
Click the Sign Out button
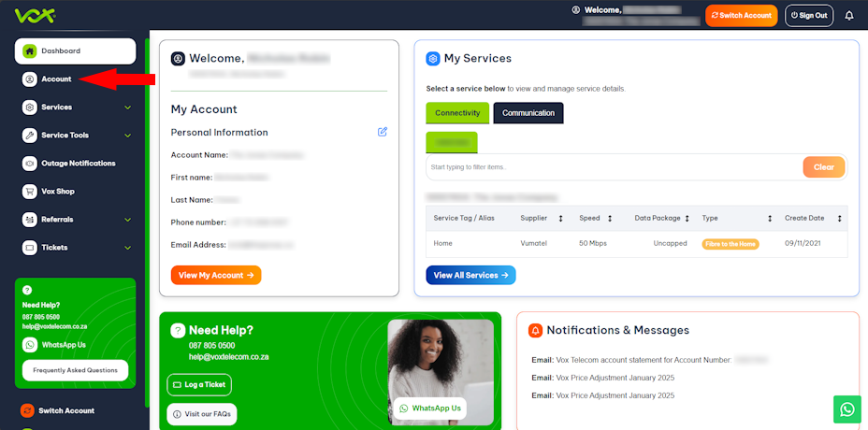point(809,16)
